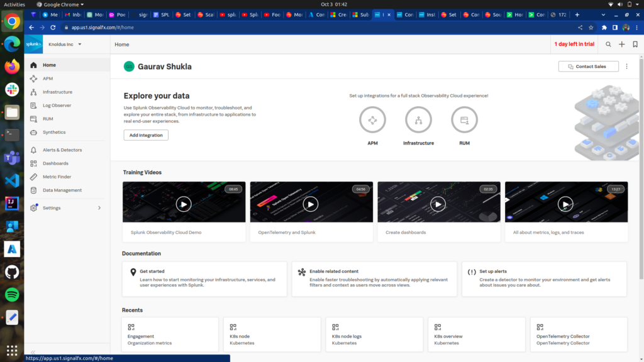Select the Metric Finder ruler icon

coord(35,177)
